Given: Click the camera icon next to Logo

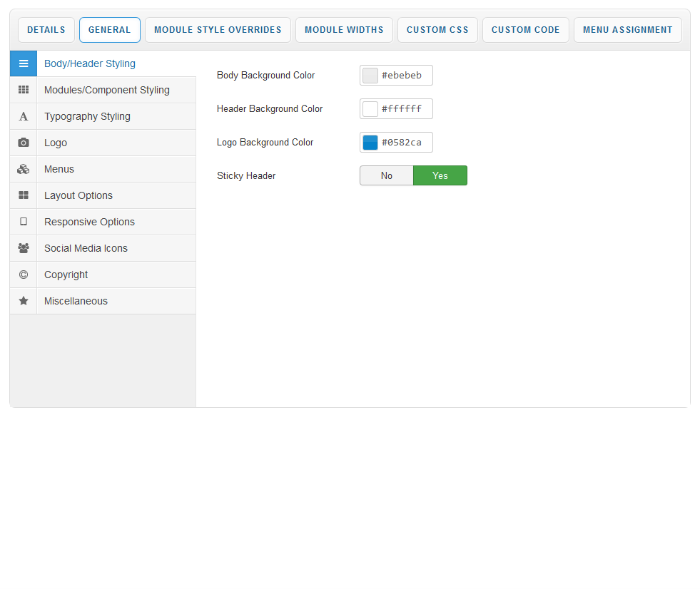Looking at the screenshot, I should coord(24,143).
